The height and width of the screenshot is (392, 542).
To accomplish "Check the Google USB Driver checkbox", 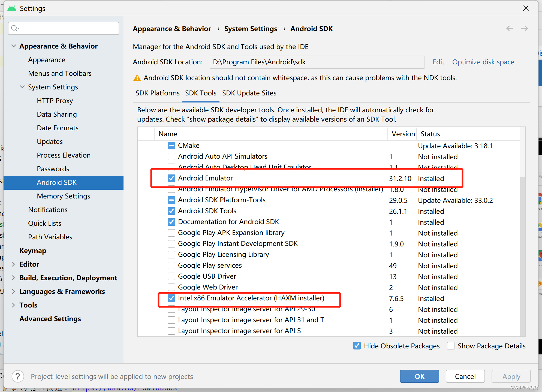I will click(x=171, y=276).
